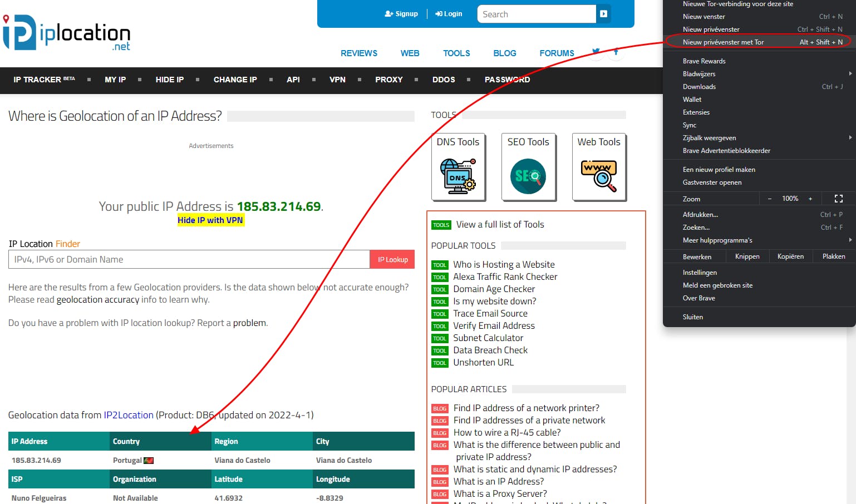Click the fullscreen icon in Zoom row
The image size is (856, 504).
(839, 199)
